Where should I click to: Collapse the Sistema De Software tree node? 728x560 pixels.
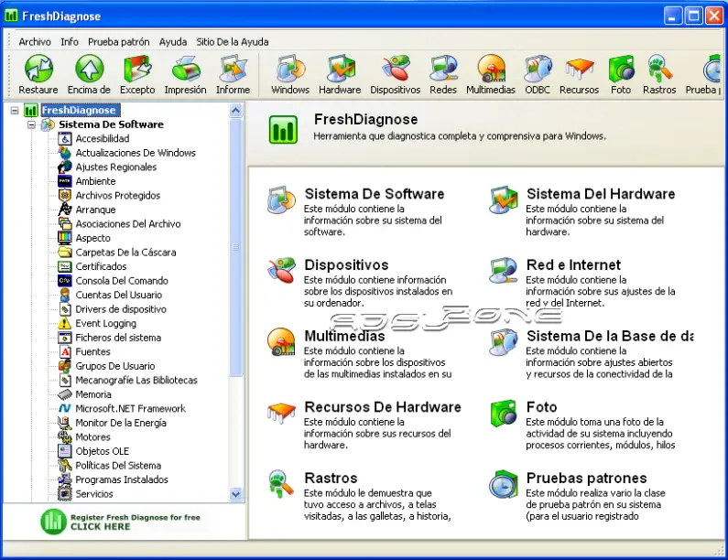[31, 124]
